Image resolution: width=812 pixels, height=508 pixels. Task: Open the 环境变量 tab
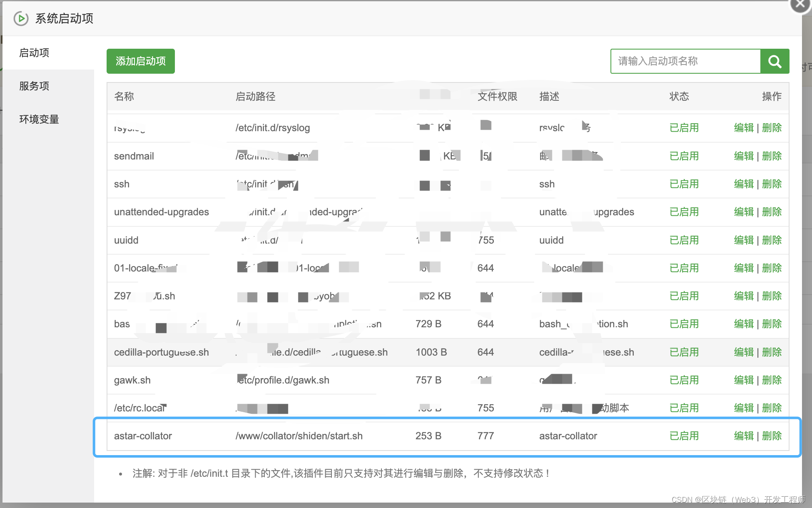pos(39,120)
